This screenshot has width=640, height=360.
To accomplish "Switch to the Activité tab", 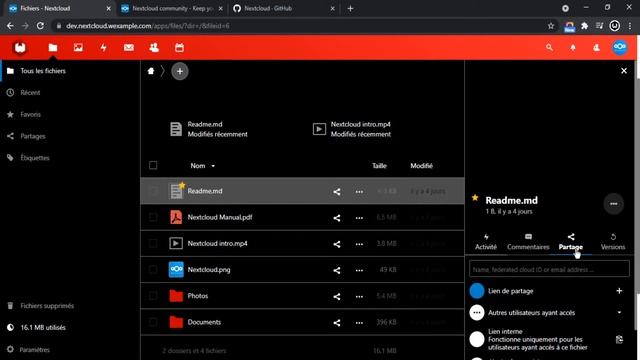I will (486, 242).
